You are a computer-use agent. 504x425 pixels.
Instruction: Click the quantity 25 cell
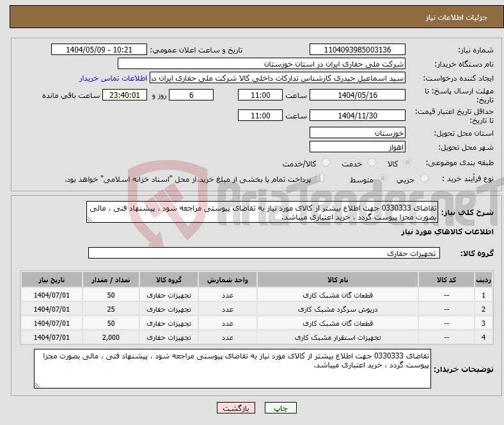(x=111, y=309)
